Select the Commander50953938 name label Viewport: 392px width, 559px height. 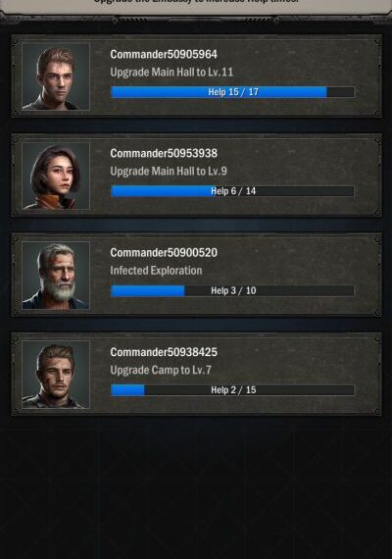coord(164,153)
